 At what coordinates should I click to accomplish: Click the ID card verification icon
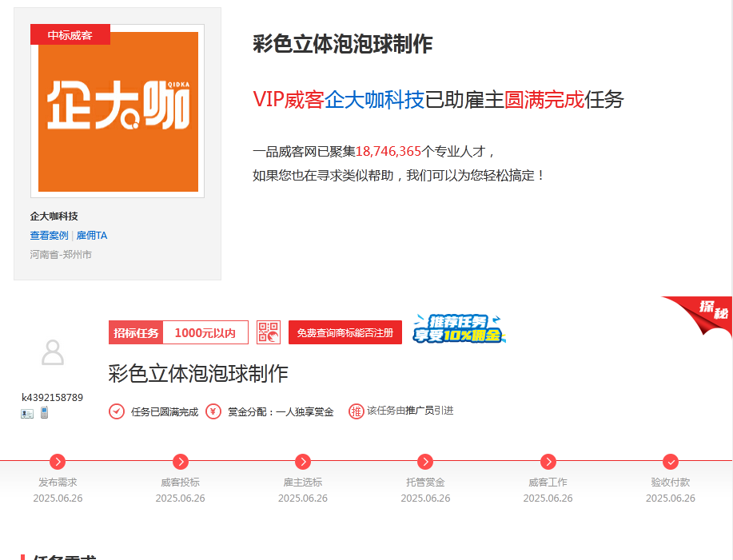coord(28,413)
